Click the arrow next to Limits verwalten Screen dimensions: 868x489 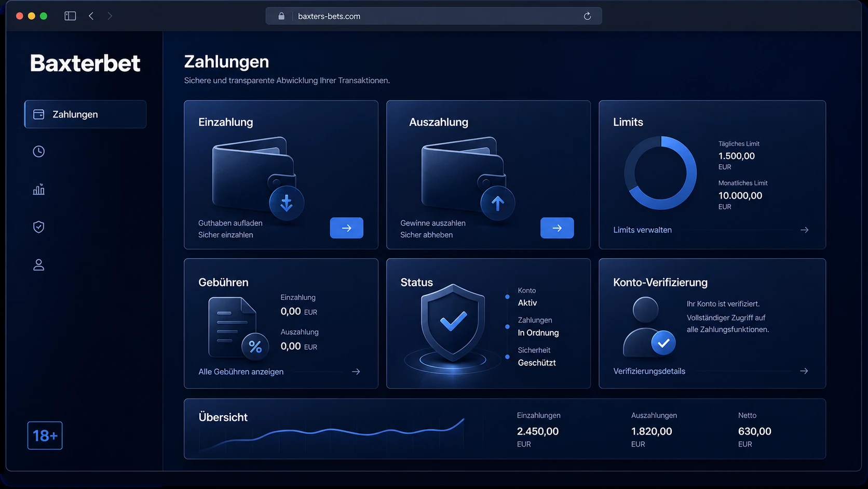[x=805, y=230]
